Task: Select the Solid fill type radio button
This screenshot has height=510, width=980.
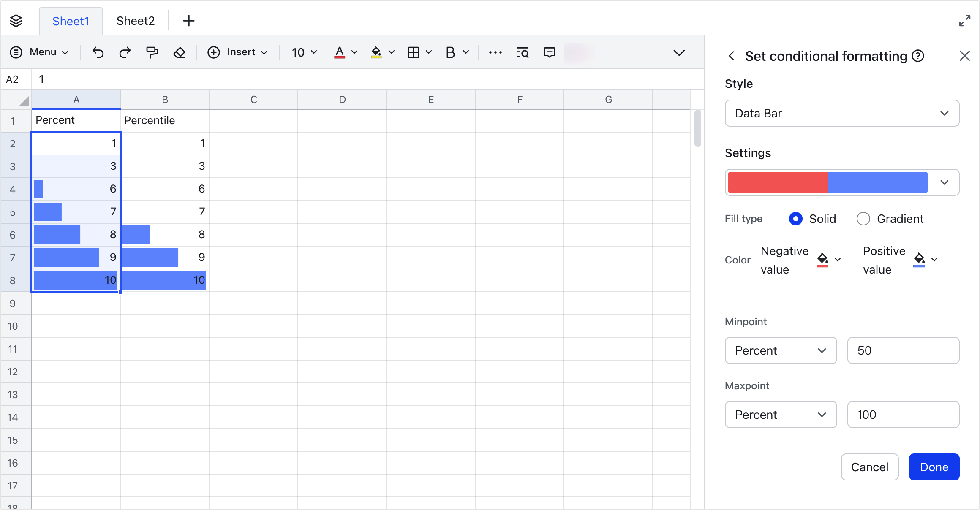Action: pos(796,219)
